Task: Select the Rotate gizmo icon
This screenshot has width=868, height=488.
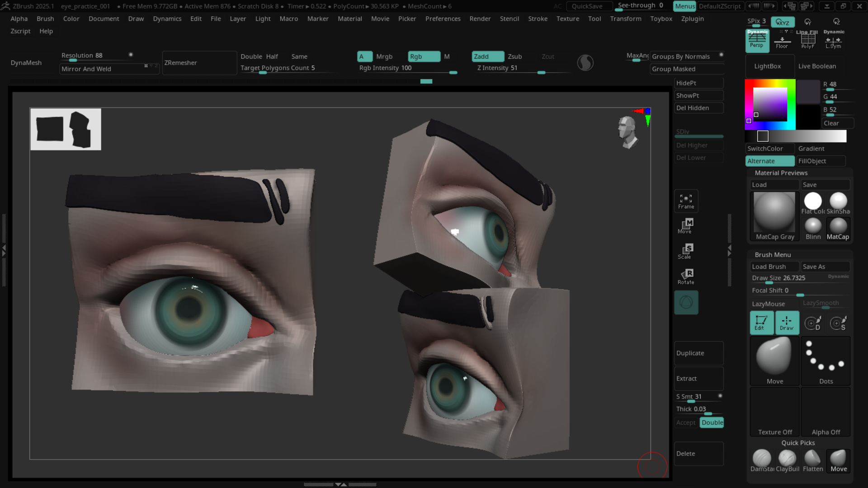Action: click(686, 276)
